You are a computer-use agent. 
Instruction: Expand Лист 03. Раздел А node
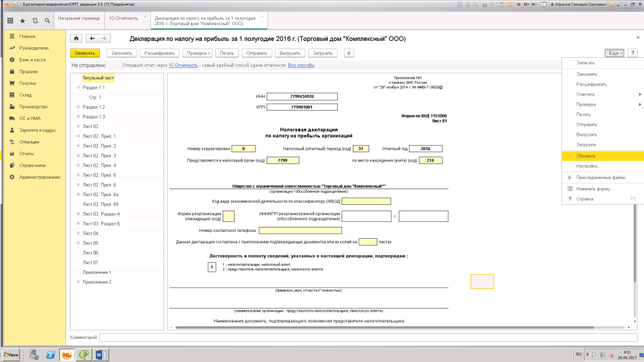pyautogui.click(x=78, y=214)
